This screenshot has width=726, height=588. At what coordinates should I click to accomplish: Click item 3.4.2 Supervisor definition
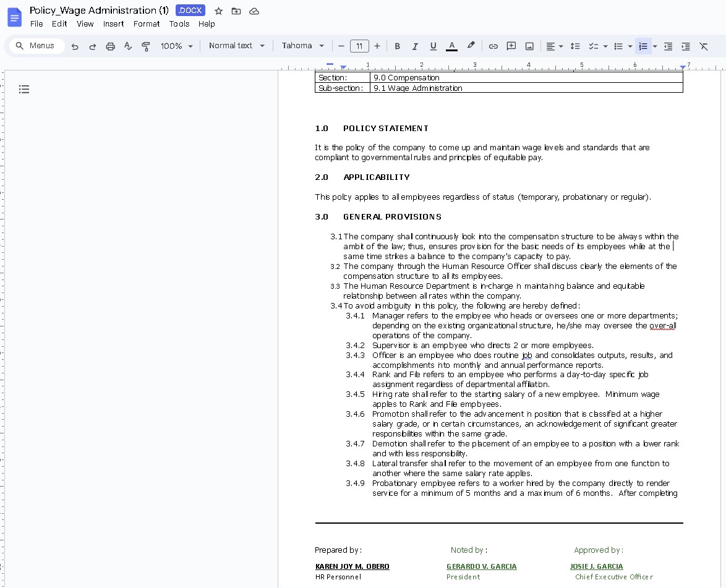pyautogui.click(x=482, y=346)
